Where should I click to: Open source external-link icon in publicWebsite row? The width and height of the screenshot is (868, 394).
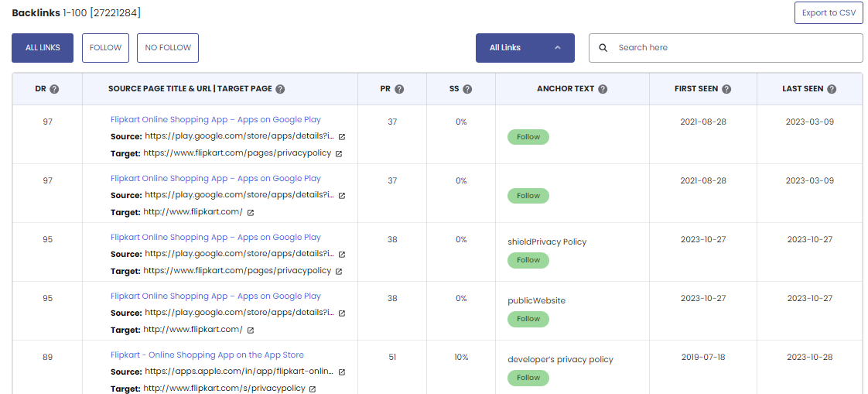(342, 313)
